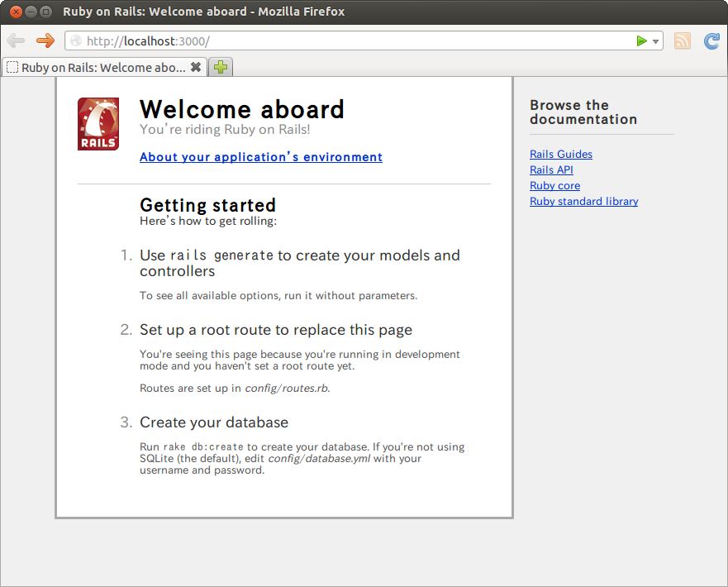Image resolution: width=728 pixels, height=587 pixels.
Task: Open the Rails Guides link
Action: coord(561,155)
